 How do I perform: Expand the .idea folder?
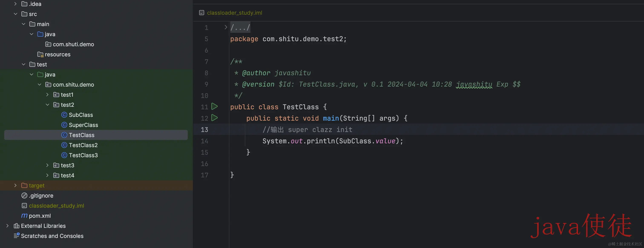tap(16, 4)
